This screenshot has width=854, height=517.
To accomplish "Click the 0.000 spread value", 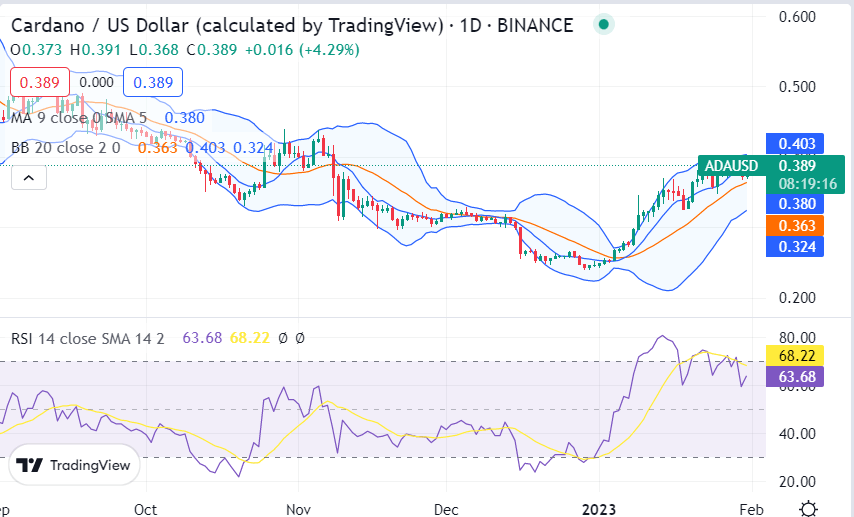I will tap(96, 82).
